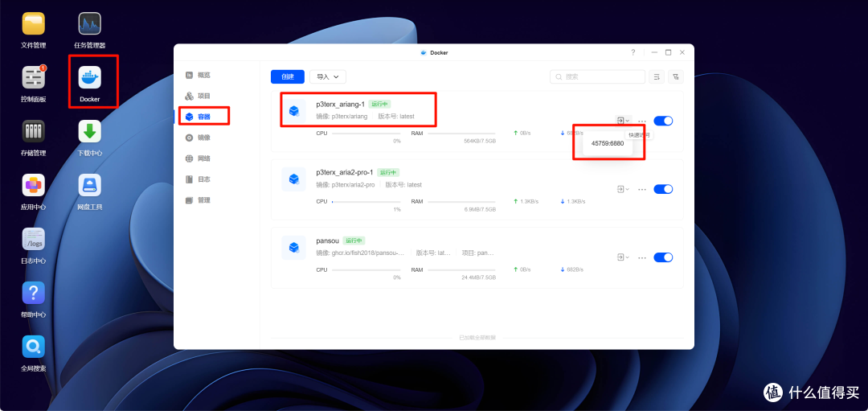Open quick access dropdown for p3terx_aria2-pro-1
This screenshot has width=868, height=411.
point(624,190)
